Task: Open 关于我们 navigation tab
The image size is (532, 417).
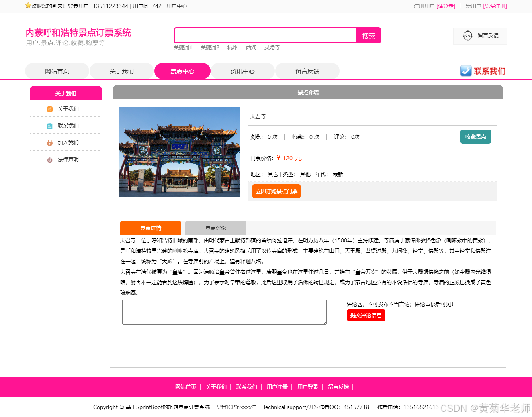Action: click(x=122, y=71)
